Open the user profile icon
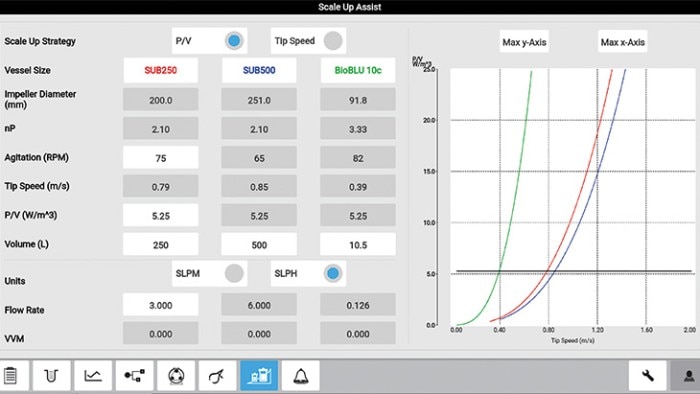This screenshot has width=700, height=394. click(688, 376)
